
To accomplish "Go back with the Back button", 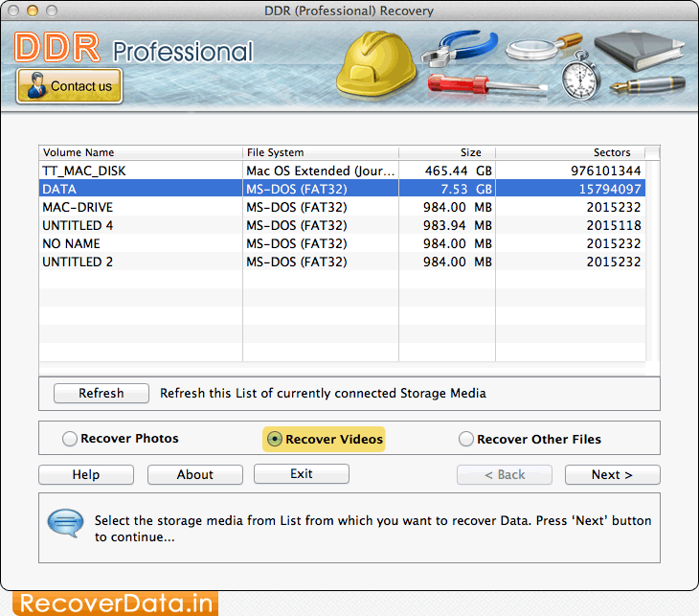I will [505, 474].
